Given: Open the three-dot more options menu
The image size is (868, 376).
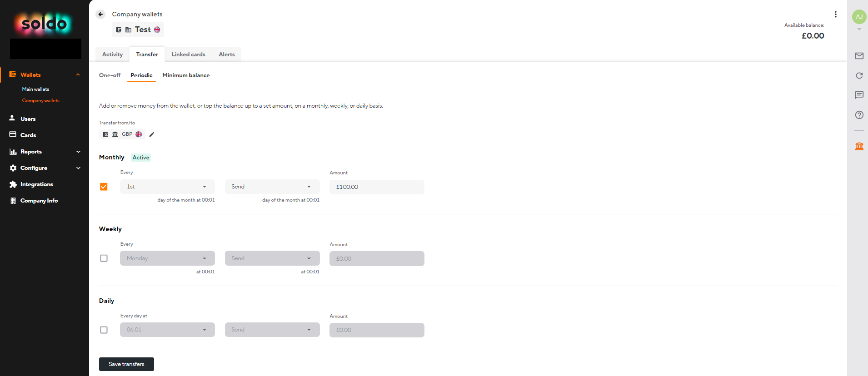Looking at the screenshot, I should coord(835,15).
